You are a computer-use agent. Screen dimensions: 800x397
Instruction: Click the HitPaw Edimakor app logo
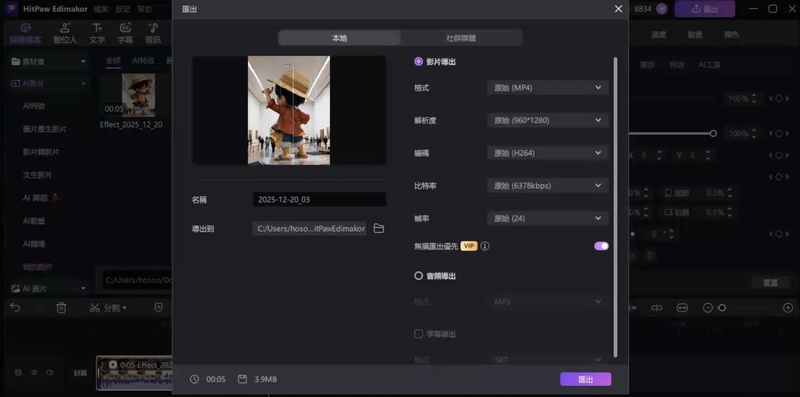coord(11,9)
